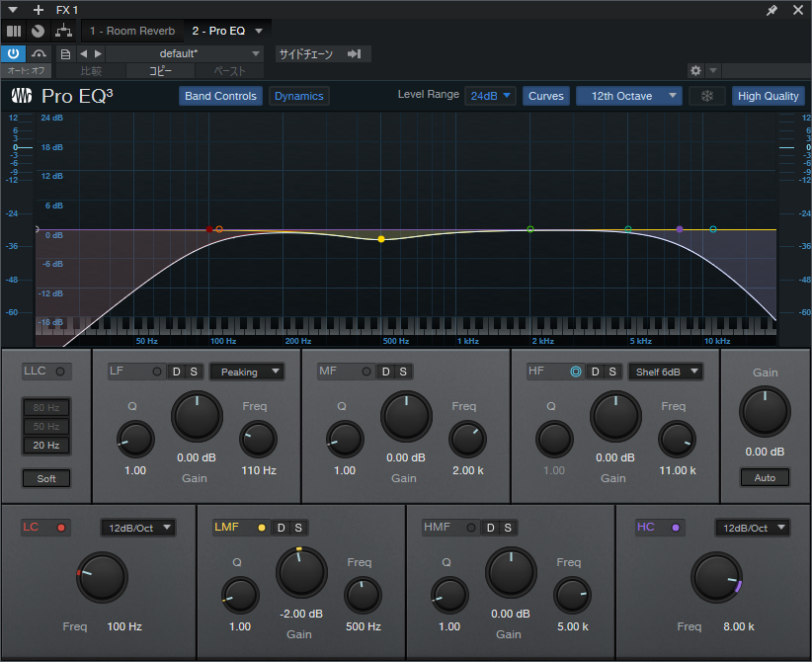The height and width of the screenshot is (662, 812).
Task: Open the Level Range 24dB dropdown
Action: 490,96
